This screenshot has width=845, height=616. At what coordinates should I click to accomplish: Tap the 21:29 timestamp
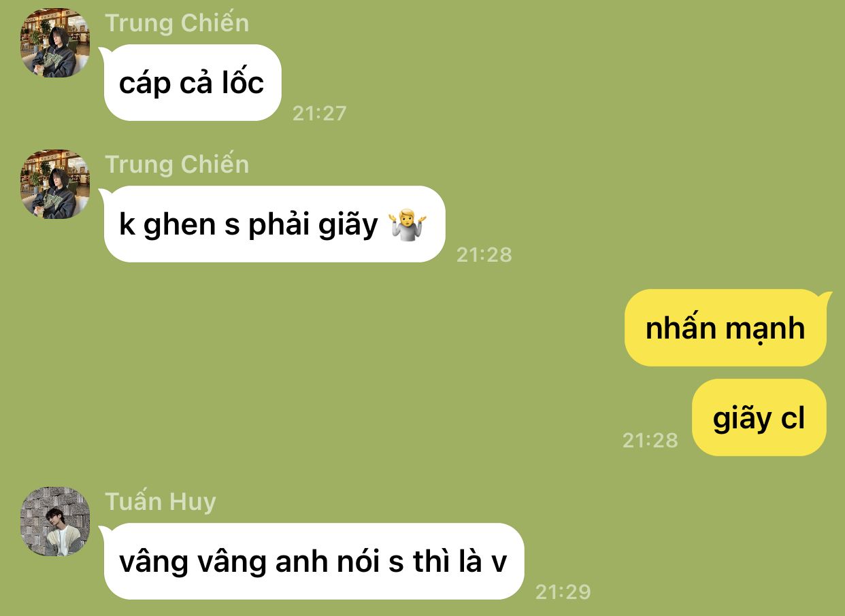pyautogui.click(x=563, y=592)
